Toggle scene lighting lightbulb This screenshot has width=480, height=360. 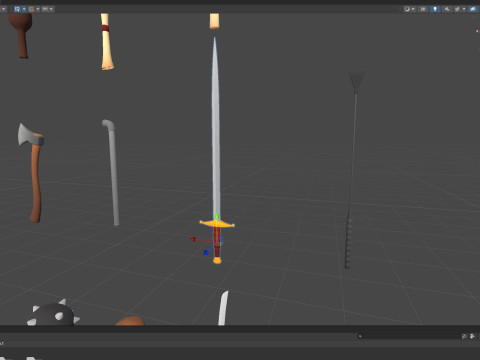[435, 9]
